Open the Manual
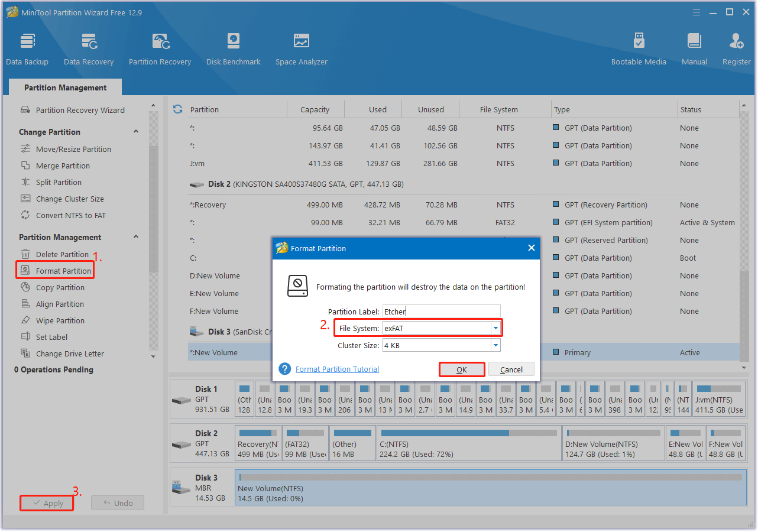This screenshot has width=758, height=532. pos(694,49)
